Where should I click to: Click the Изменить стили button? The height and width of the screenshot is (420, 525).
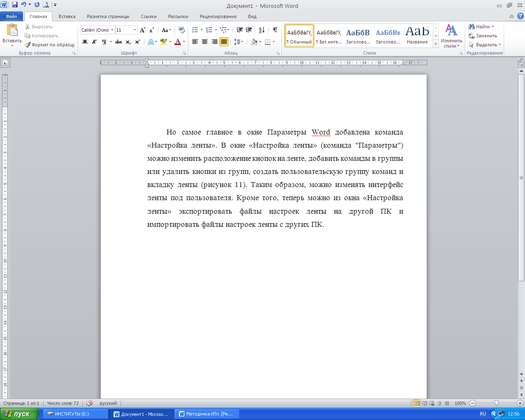tap(451, 36)
